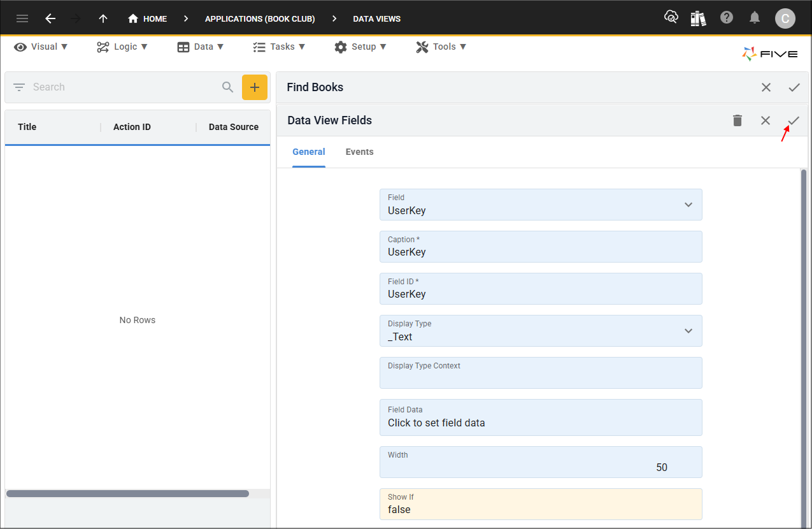Click the Field Data box to set data
The width and height of the screenshot is (812, 529).
coord(541,417)
